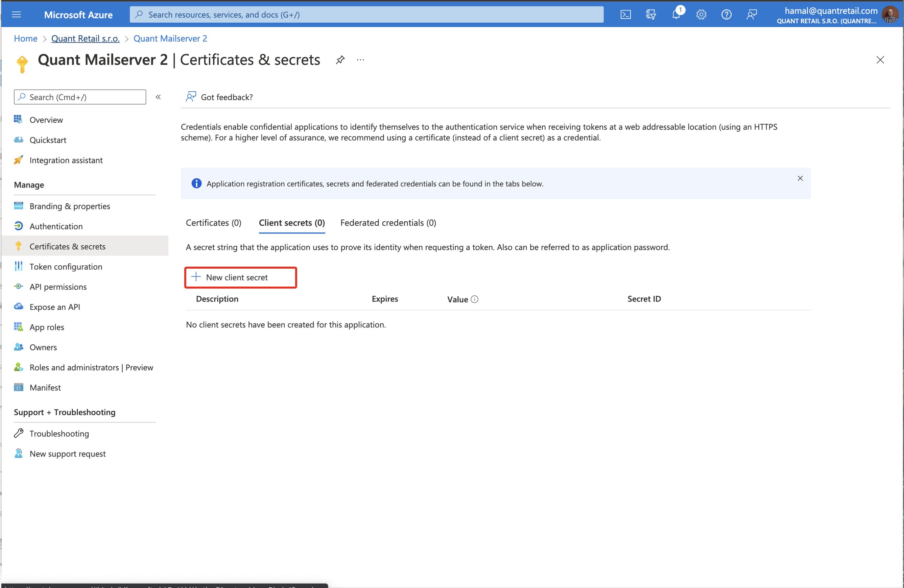The height and width of the screenshot is (588, 904).
Task: Click the Token configuration bars icon
Action: pyautogui.click(x=18, y=266)
